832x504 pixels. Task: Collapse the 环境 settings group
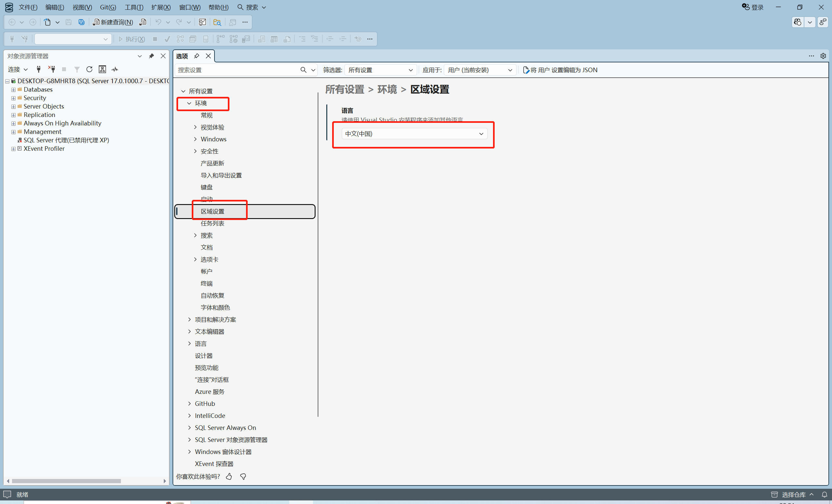point(189,103)
